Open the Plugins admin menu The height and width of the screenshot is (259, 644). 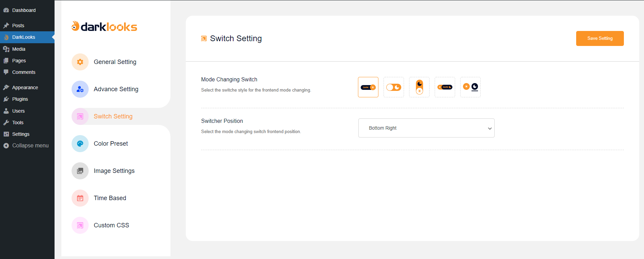20,99
